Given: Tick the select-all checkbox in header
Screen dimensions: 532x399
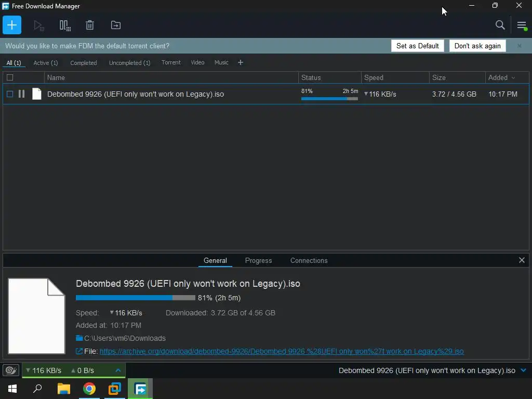Looking at the screenshot, I should pyautogui.click(x=10, y=78).
